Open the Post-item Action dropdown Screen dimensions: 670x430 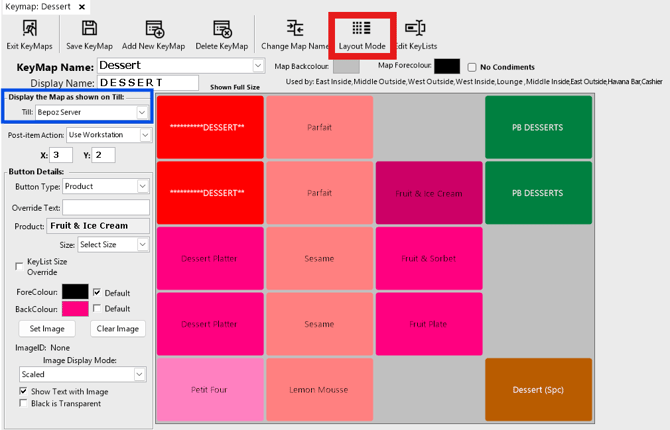coord(142,135)
